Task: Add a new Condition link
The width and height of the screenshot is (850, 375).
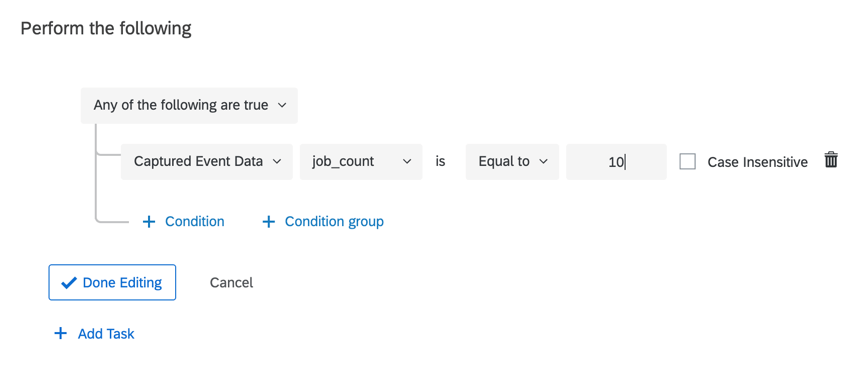Action: click(x=183, y=222)
